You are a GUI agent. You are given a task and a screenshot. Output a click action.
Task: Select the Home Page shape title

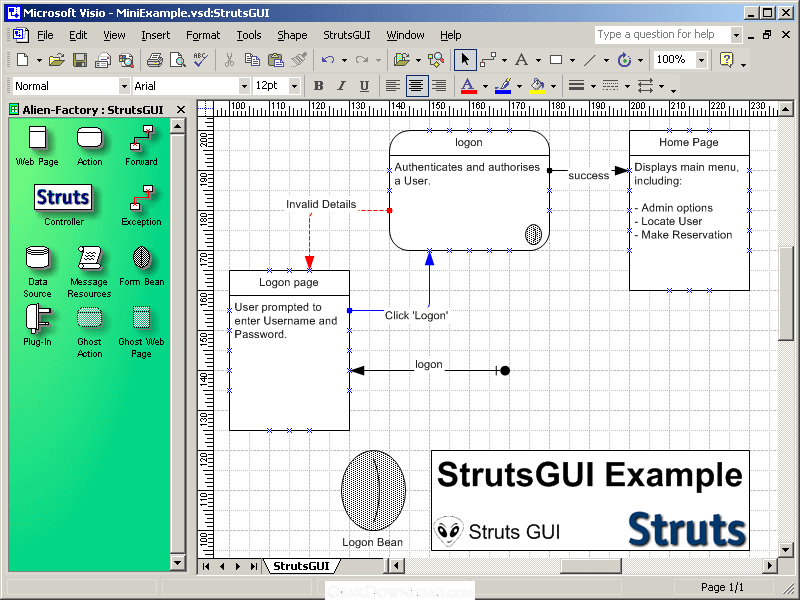point(688,142)
